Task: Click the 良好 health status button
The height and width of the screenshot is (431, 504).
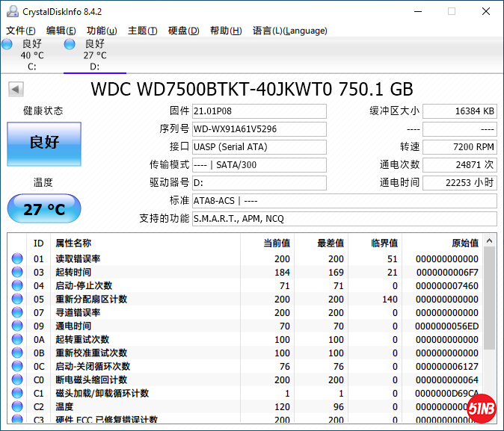Action: click(x=44, y=144)
